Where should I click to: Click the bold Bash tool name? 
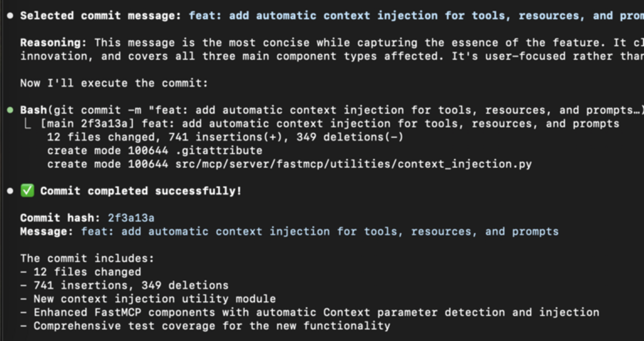[x=33, y=110]
